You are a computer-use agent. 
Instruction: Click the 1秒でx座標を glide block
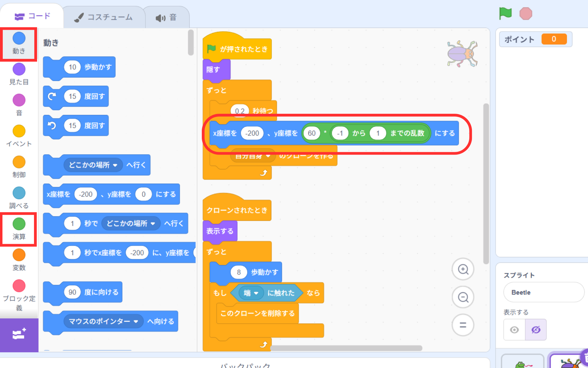[x=119, y=253]
